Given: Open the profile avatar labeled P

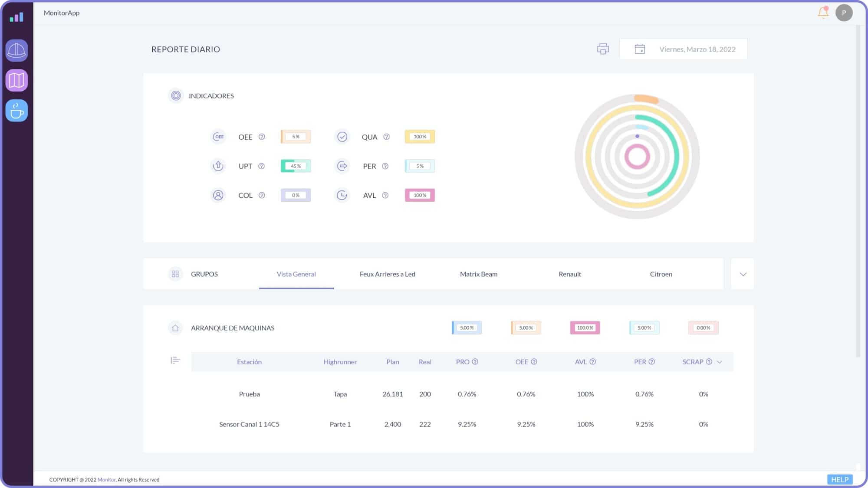Looking at the screenshot, I should pos(844,13).
